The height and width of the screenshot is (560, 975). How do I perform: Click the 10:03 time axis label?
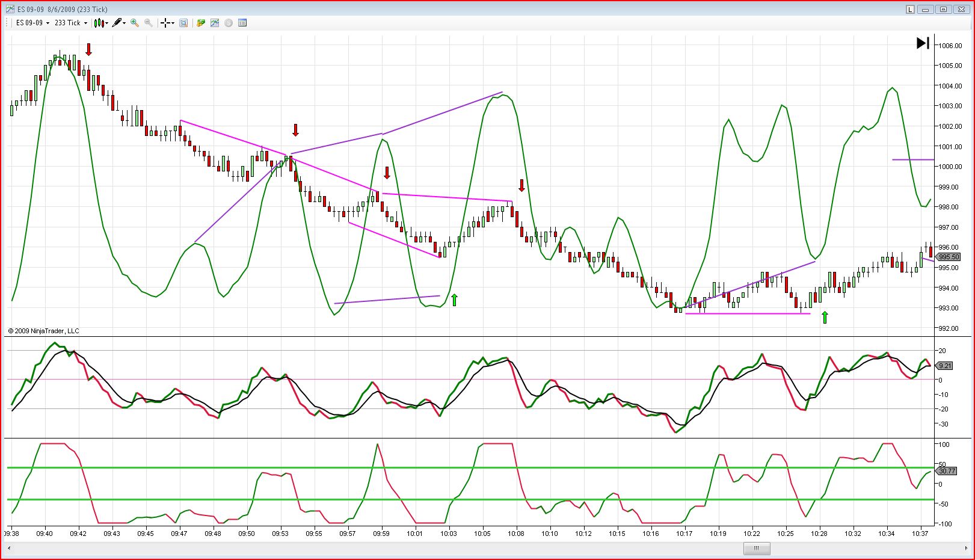[449, 534]
